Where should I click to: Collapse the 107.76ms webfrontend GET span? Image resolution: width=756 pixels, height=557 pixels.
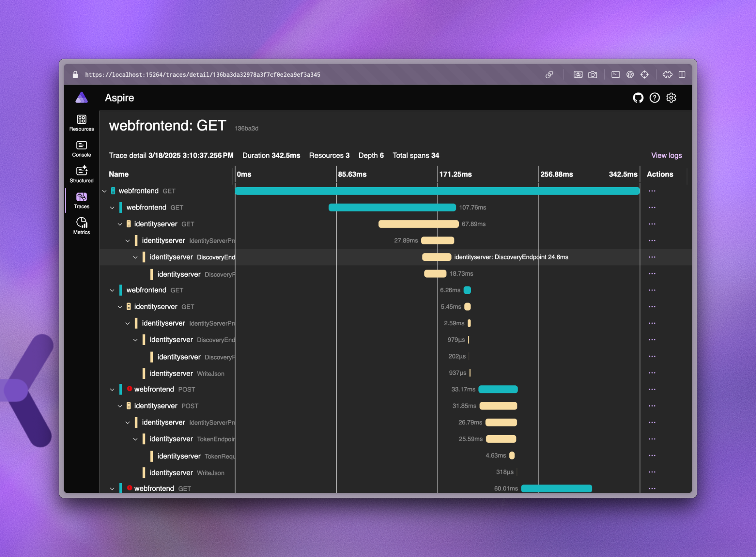tap(112, 208)
